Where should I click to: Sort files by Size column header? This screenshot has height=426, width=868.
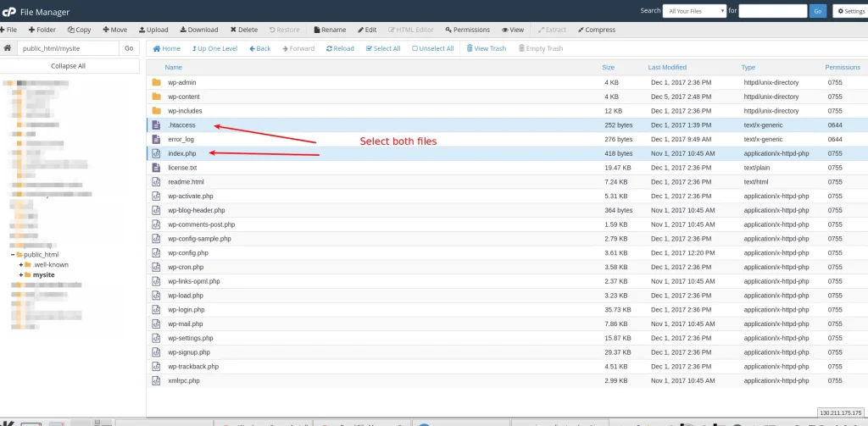point(608,67)
